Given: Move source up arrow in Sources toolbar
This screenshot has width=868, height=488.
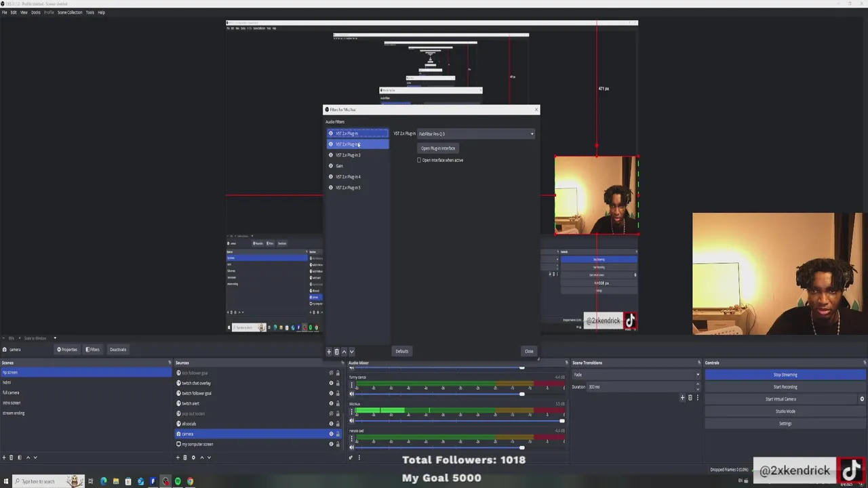Looking at the screenshot, I should [x=201, y=457].
